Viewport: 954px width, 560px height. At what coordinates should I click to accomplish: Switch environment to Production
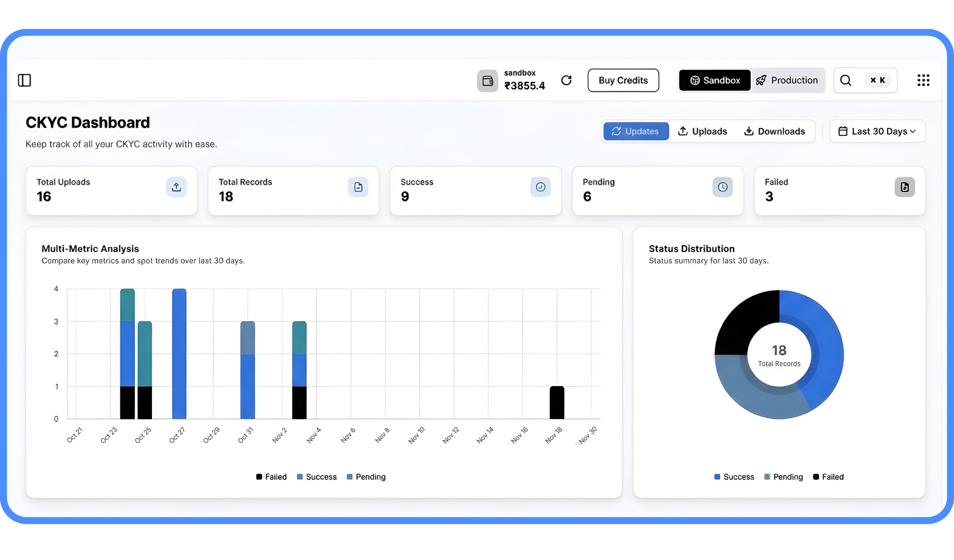click(x=787, y=80)
